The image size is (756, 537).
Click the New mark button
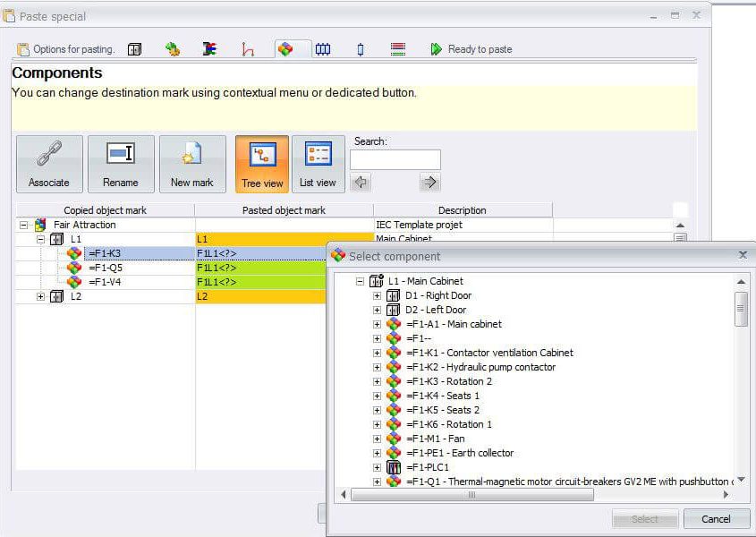point(192,164)
